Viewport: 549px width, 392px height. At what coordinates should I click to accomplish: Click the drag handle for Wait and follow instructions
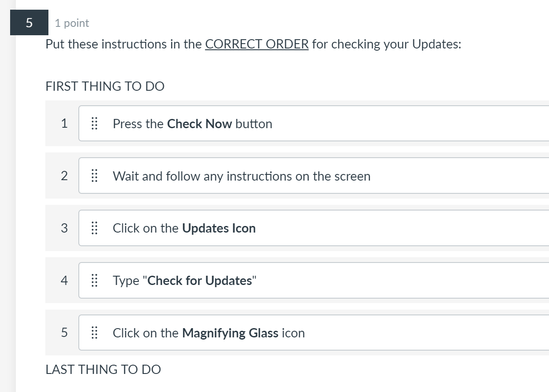(94, 176)
